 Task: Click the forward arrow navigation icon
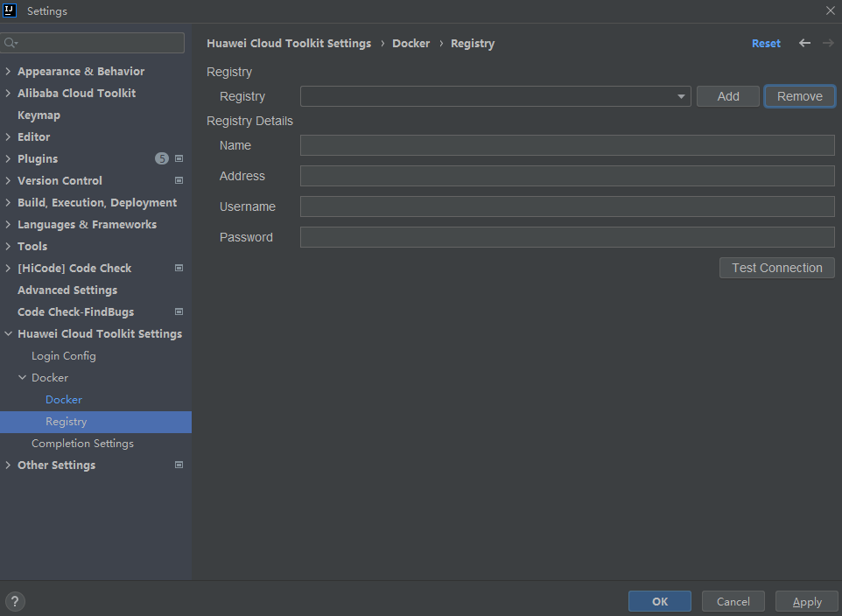point(828,43)
